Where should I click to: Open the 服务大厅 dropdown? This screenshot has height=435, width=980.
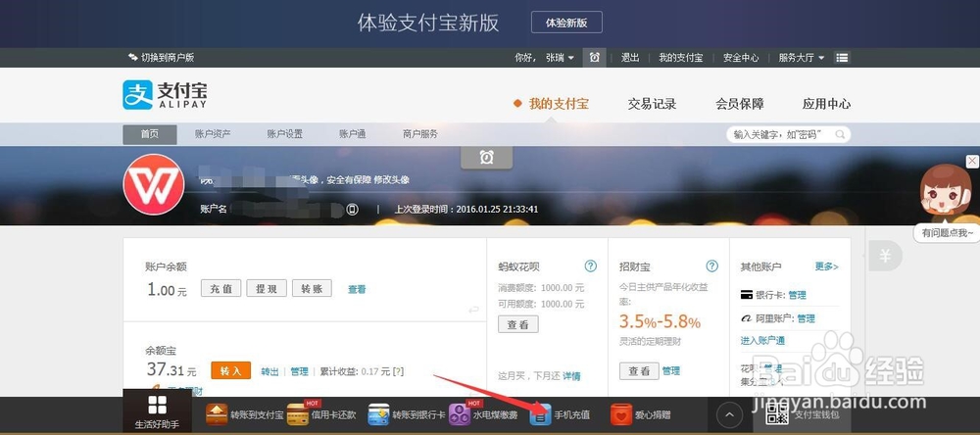pyautogui.click(x=802, y=58)
